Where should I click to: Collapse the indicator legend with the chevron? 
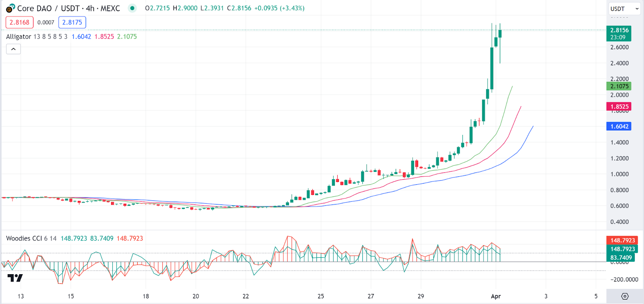pyautogui.click(x=13, y=49)
